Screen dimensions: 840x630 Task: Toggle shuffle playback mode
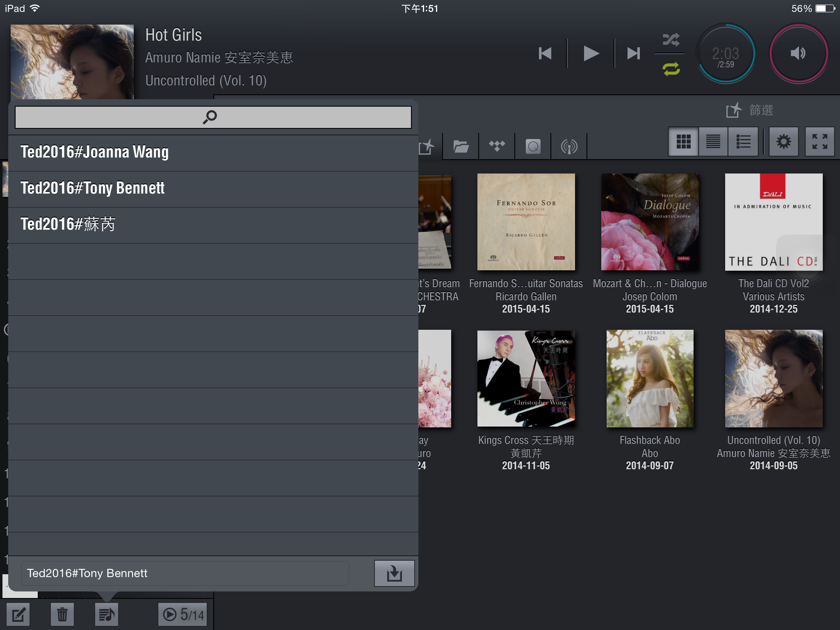pos(671,40)
